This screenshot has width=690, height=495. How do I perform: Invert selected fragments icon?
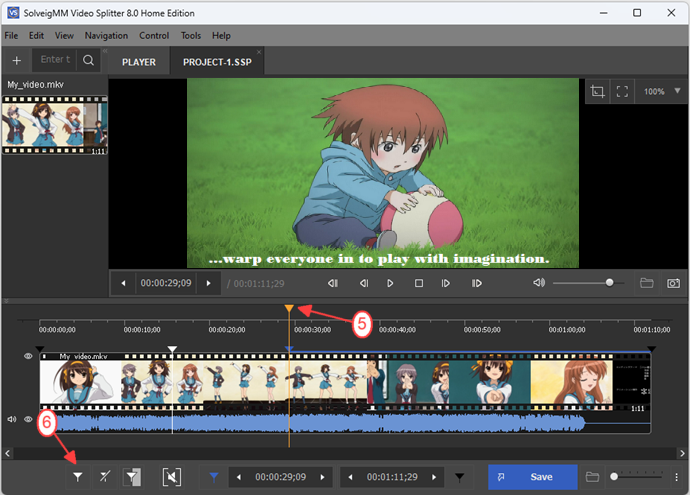coord(132,477)
